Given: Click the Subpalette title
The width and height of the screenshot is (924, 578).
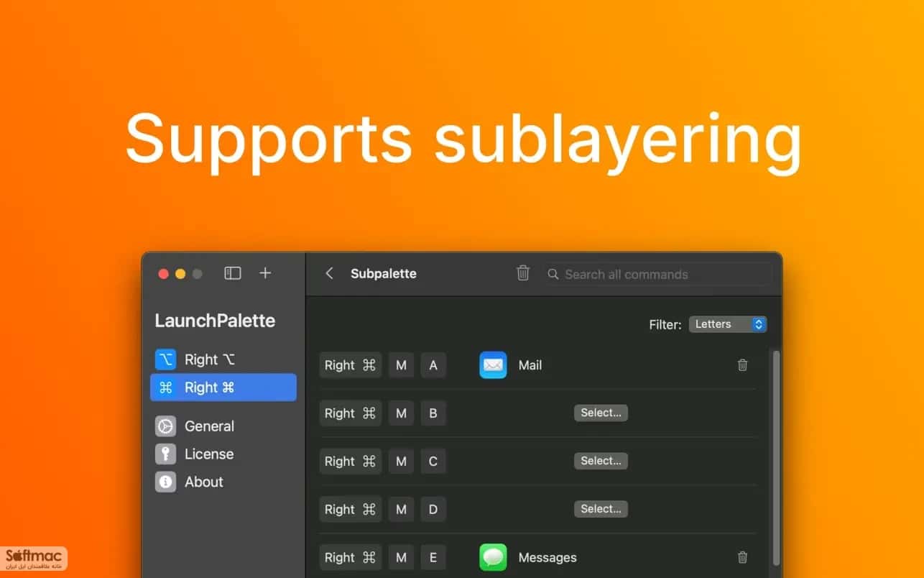Looking at the screenshot, I should pos(384,273).
